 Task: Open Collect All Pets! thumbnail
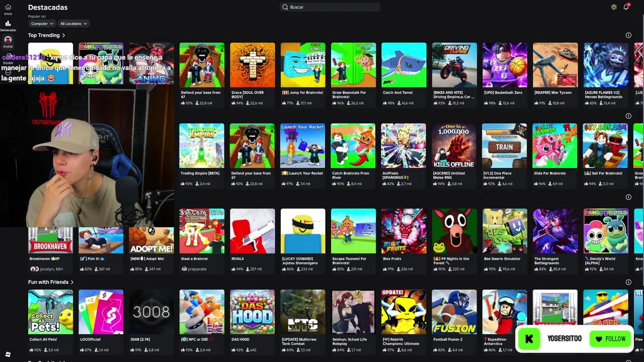click(x=50, y=312)
